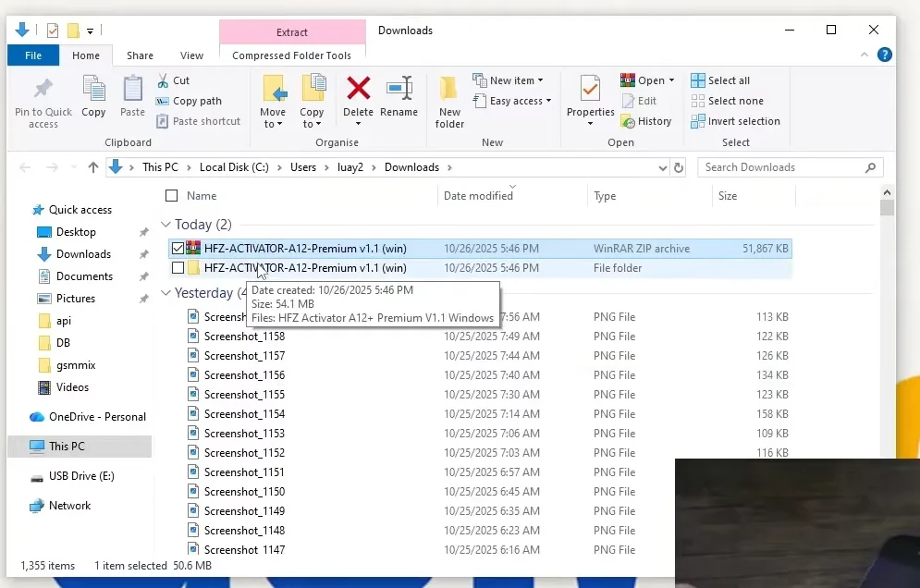Switch to the View ribbon tab
The image size is (920, 588).
pos(191,55)
